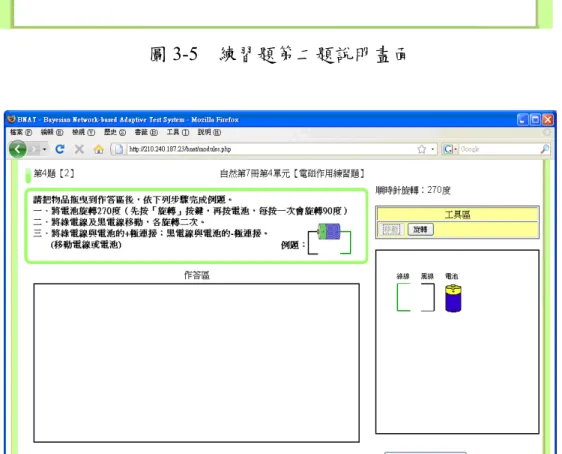Click the Google search input box
Screen dimensions: 562x454
pyautogui.click(x=499, y=149)
